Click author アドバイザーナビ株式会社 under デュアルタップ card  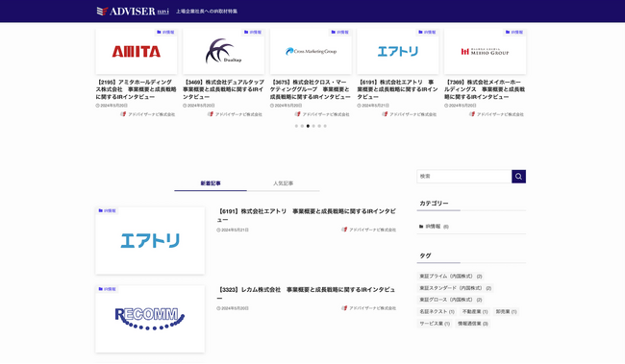(236, 114)
